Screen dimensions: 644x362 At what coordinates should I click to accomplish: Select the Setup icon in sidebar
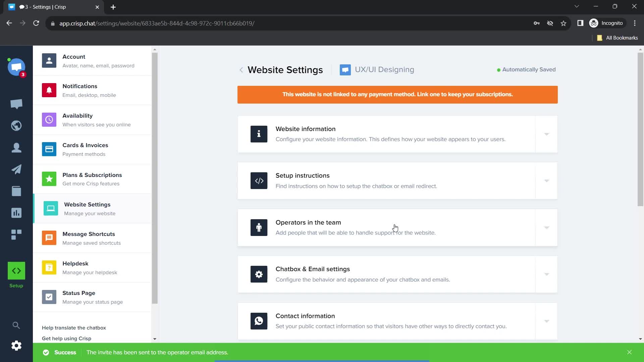[x=16, y=270]
